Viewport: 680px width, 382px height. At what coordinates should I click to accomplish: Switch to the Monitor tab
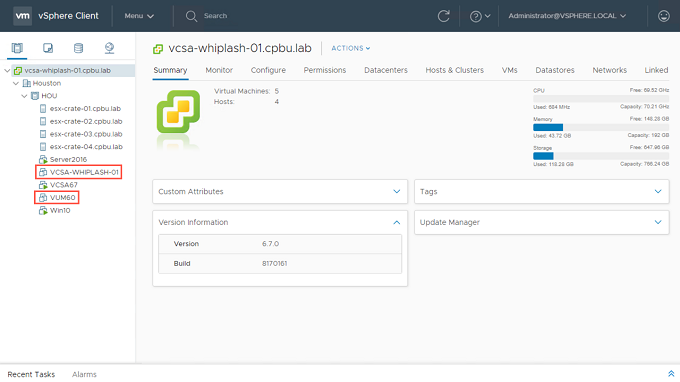point(219,70)
